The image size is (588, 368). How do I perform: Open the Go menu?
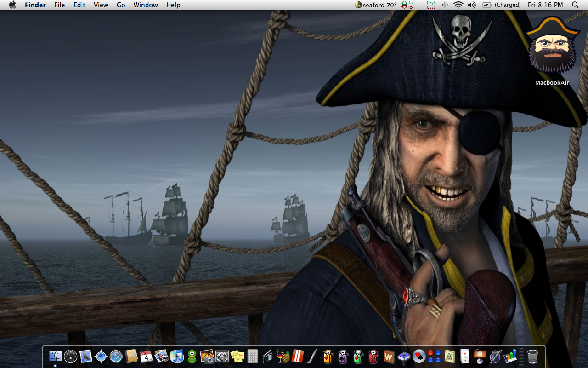pos(121,5)
